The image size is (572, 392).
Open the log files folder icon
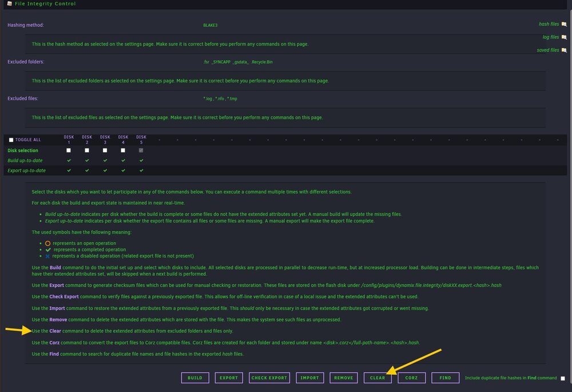pos(564,37)
